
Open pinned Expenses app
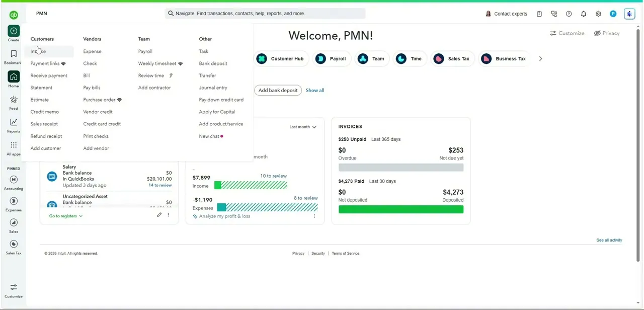pyautogui.click(x=14, y=201)
